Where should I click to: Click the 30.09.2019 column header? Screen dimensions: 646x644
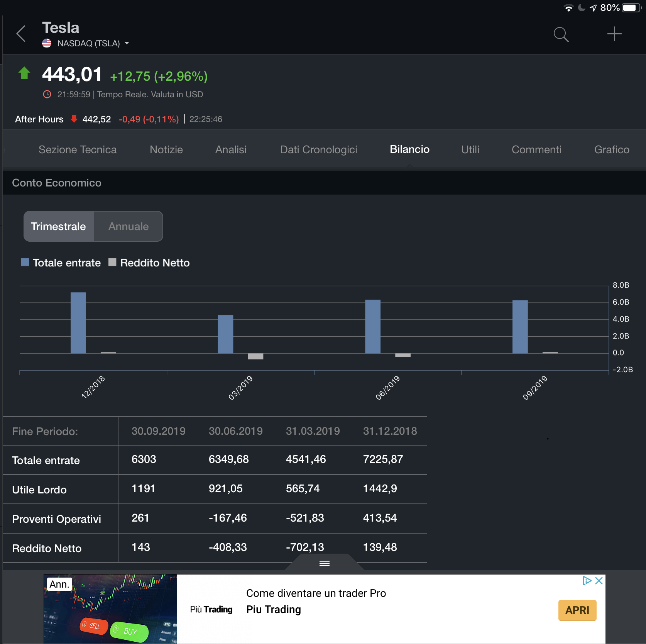[158, 431]
